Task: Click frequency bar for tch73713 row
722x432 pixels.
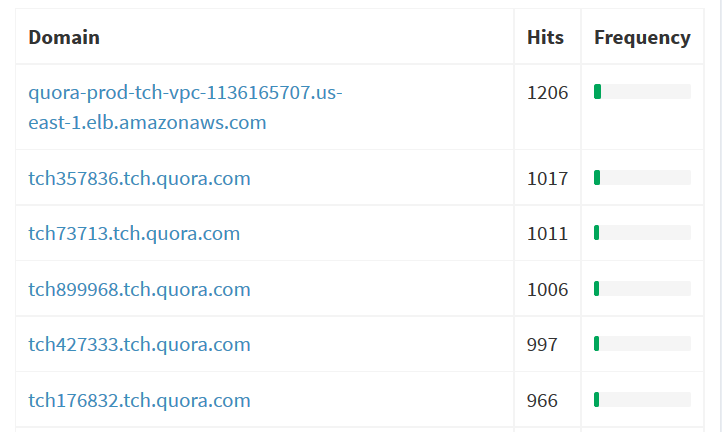Action: (x=642, y=233)
